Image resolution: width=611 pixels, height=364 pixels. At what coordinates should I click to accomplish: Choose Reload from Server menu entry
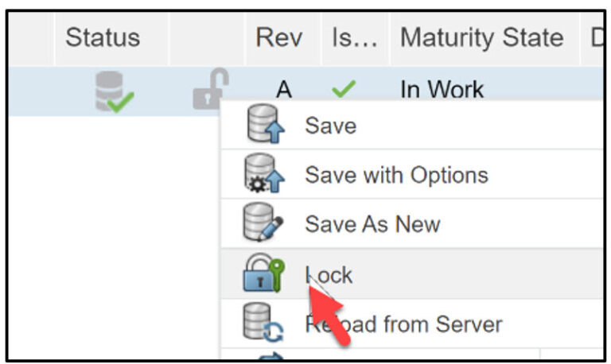[404, 324]
